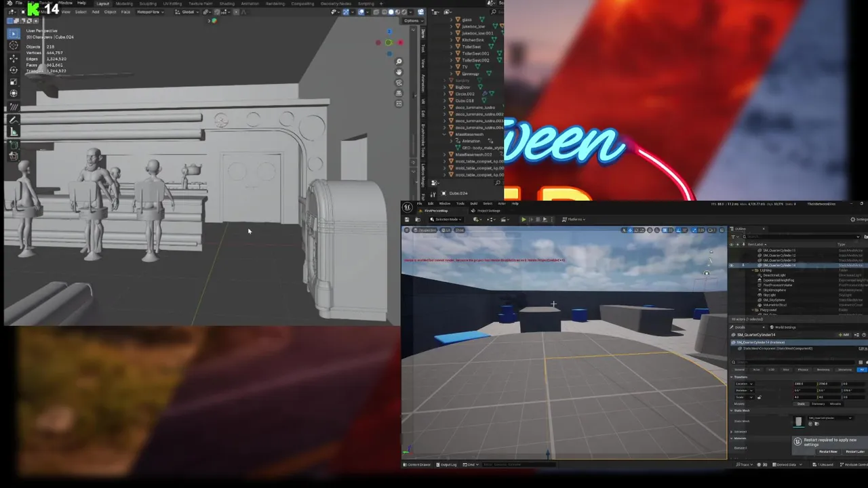Viewport: 868px width, 488px height.
Task: Select the Blender Scale tool
Action: [x=14, y=81]
